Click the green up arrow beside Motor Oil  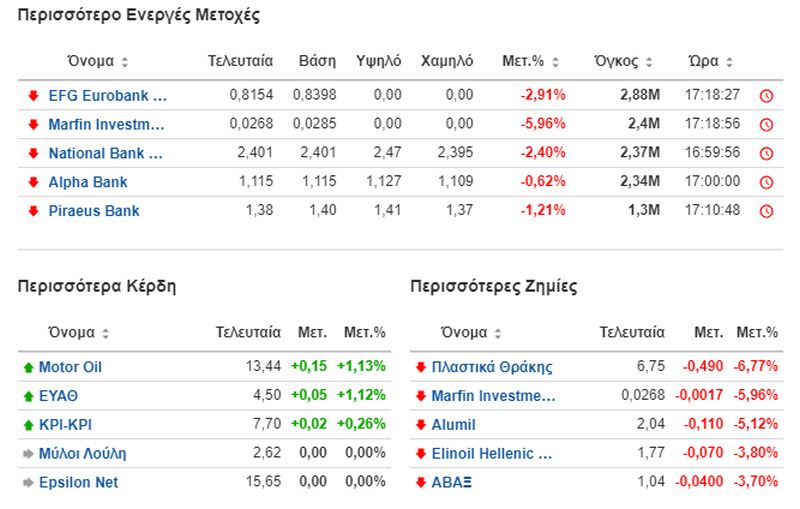point(28,367)
